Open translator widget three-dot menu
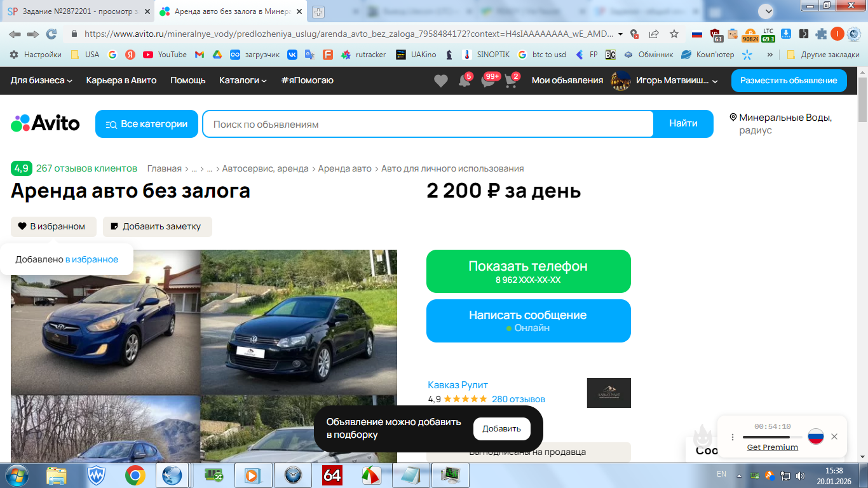Viewport: 868px width, 488px height. [733, 437]
